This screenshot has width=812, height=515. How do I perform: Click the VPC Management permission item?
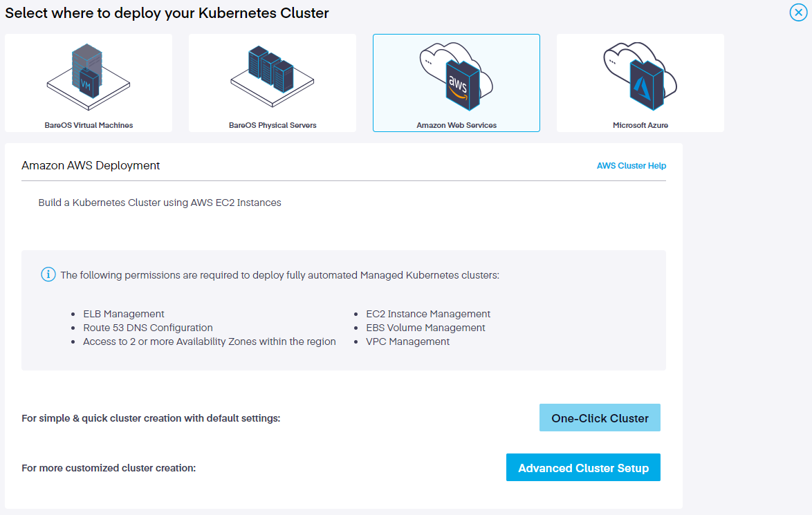pyautogui.click(x=408, y=341)
